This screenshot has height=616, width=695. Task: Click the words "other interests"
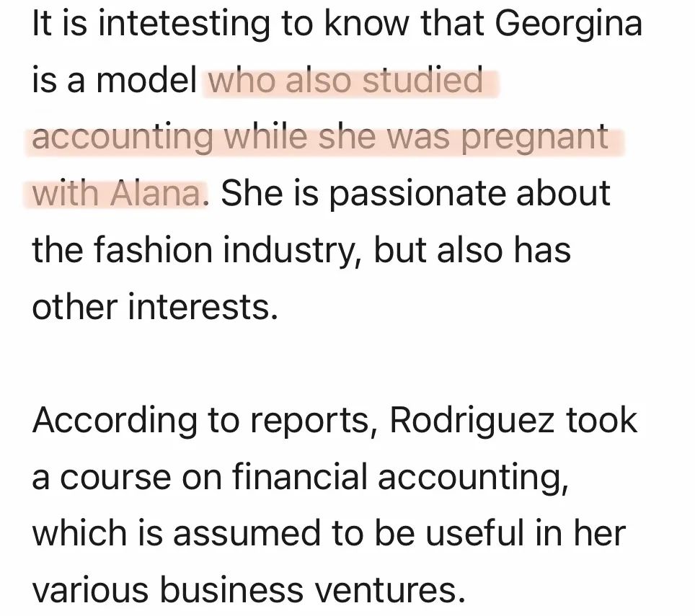pos(154,306)
